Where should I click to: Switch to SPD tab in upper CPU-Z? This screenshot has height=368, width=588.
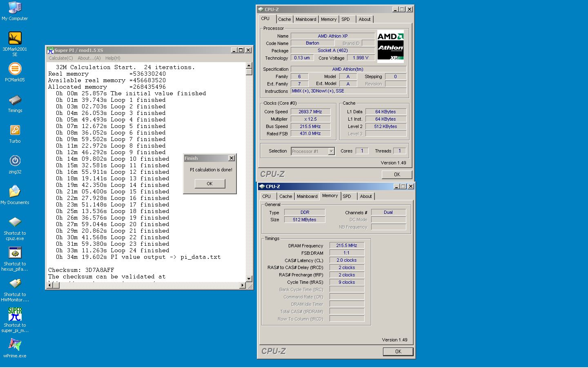coord(346,19)
